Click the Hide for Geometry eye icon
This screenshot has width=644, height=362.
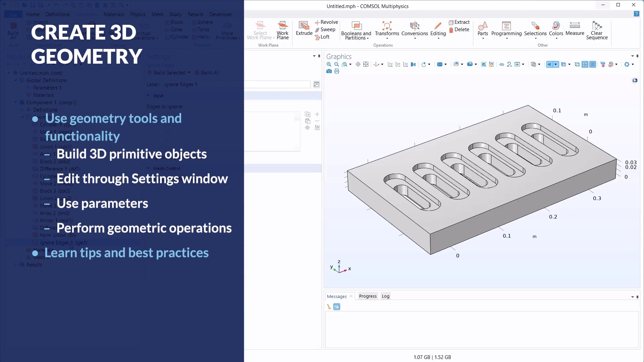[501, 64]
